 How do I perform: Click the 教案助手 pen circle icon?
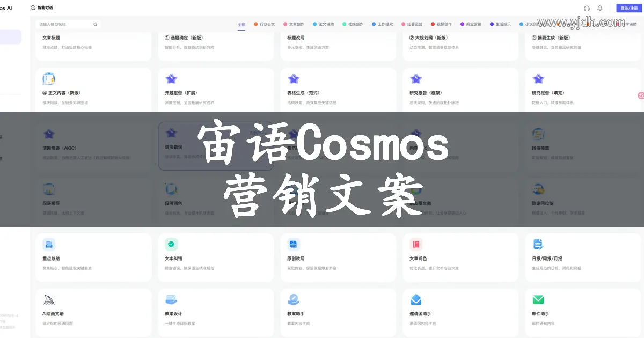pos(294,299)
